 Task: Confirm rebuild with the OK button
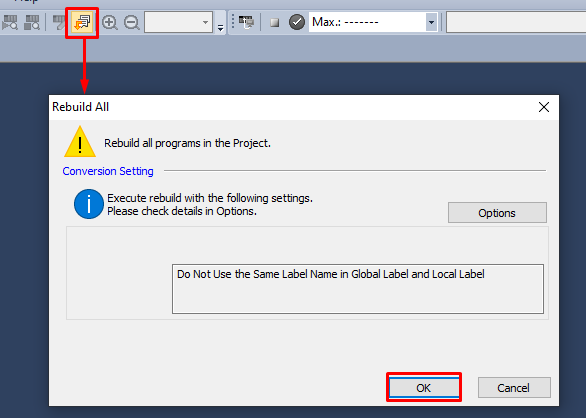pos(424,388)
